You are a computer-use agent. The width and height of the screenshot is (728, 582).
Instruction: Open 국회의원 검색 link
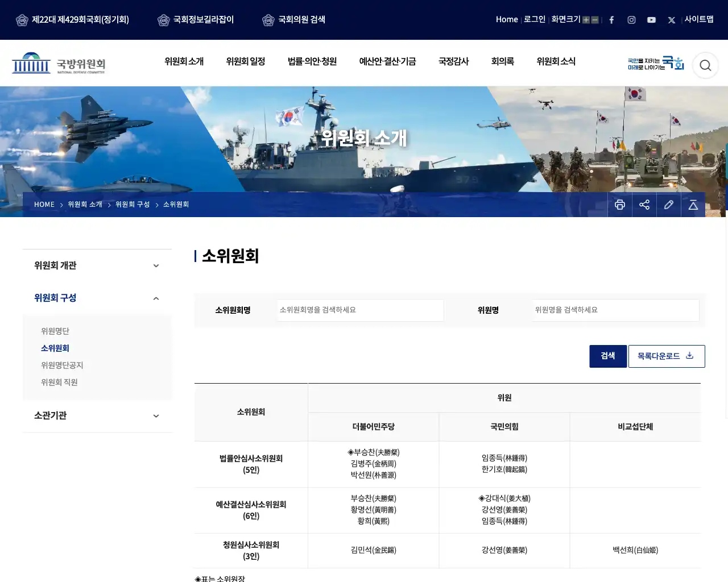[293, 20]
